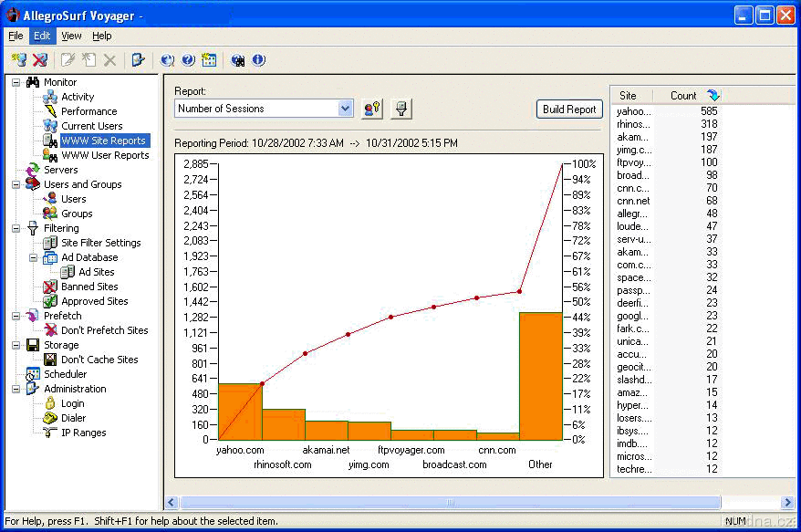Screen dimensions: 801x532
Task: Click the grayed new-item page toolbar icon
Action: coord(88,60)
